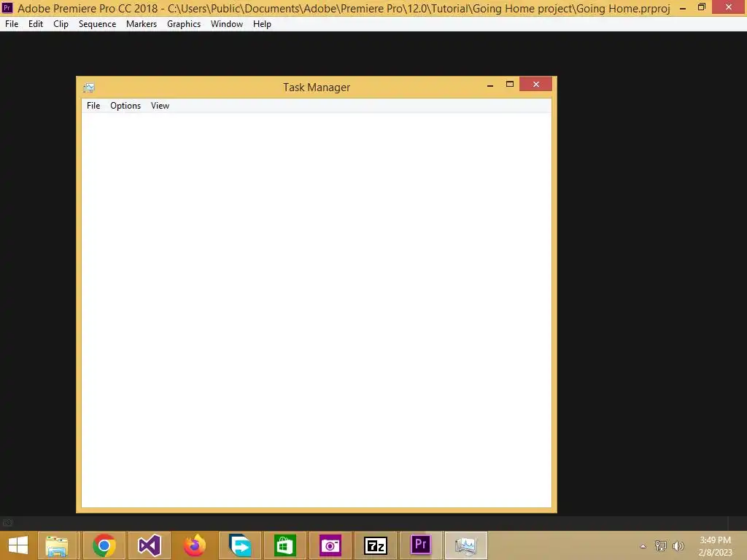Open the Premiere Pro Edit menu
The image size is (747, 560).
coord(36,24)
